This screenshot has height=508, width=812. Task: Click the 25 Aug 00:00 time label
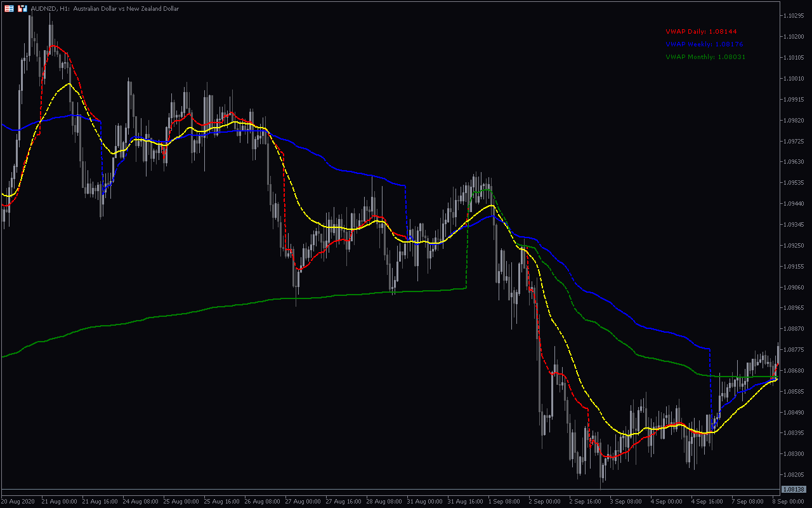(181, 502)
